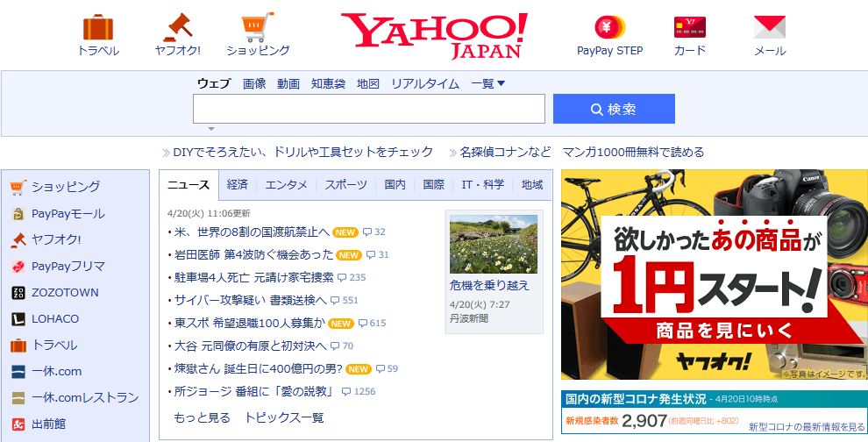Image resolution: width=868 pixels, height=442 pixels.
Task: Click the ヤフオク 1円スタート banner ad
Action: tap(715, 274)
